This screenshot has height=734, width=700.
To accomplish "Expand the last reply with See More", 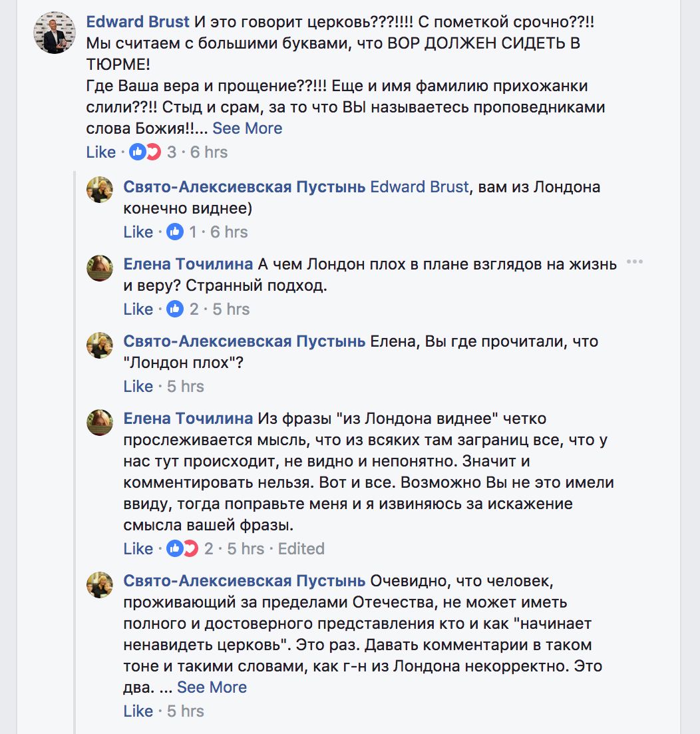I will tap(212, 687).
